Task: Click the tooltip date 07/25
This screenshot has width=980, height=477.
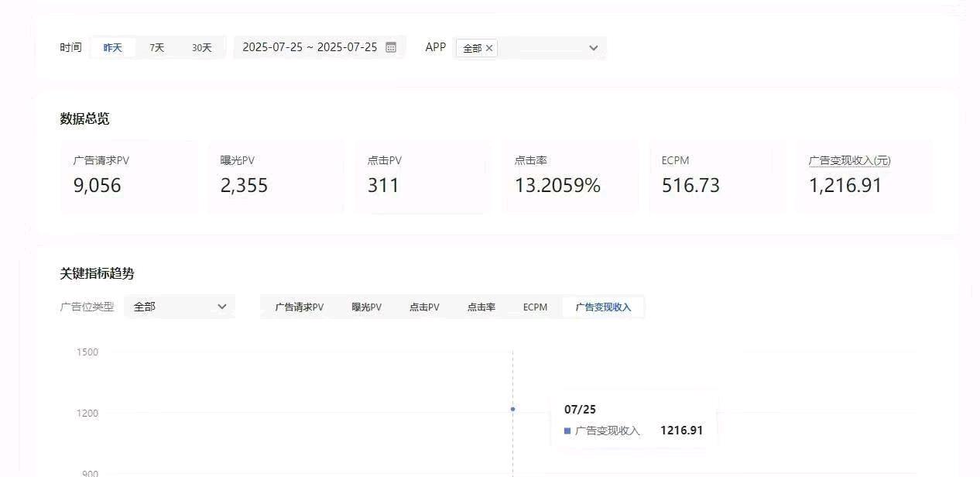Action: coord(580,410)
